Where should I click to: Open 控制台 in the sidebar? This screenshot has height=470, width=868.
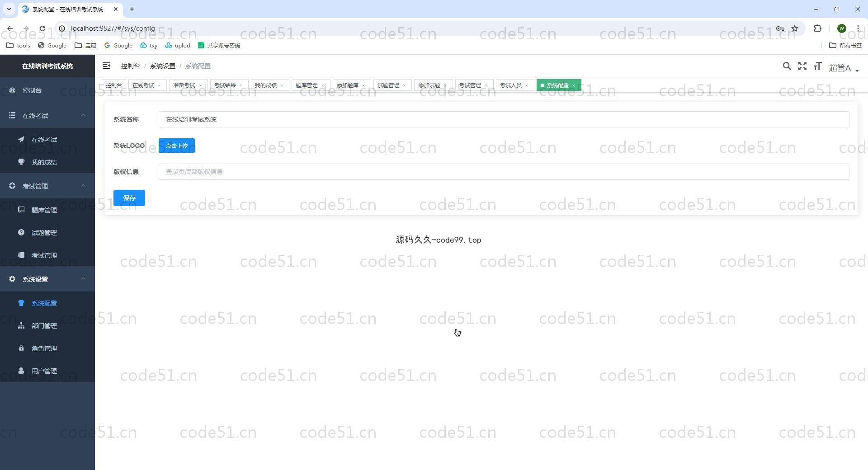[47, 90]
